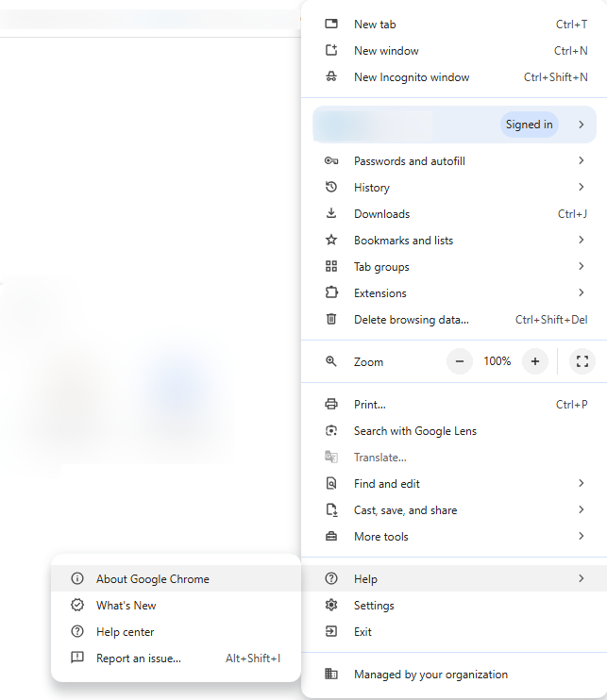Open Managed by your organization link

coord(430,675)
